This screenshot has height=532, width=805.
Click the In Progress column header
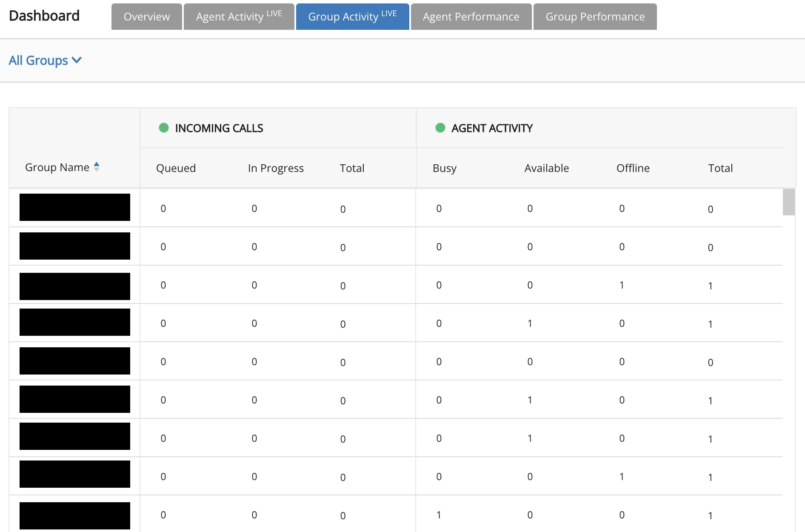click(276, 168)
